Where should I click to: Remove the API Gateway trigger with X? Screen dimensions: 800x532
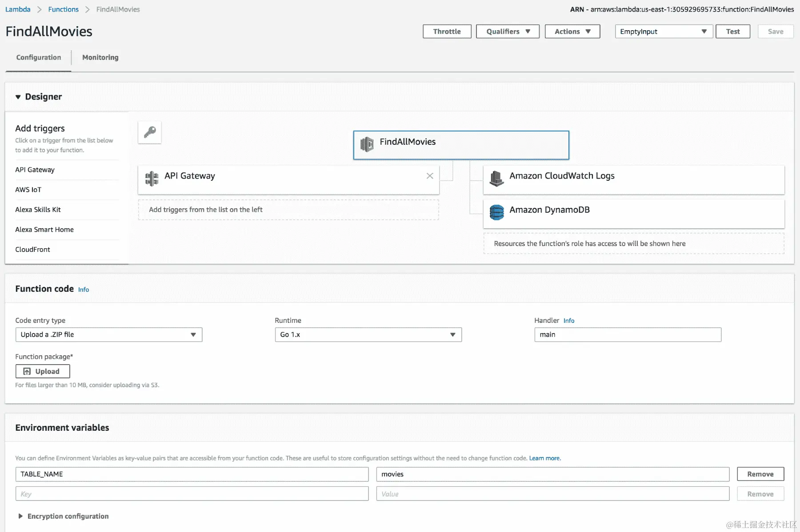430,176
